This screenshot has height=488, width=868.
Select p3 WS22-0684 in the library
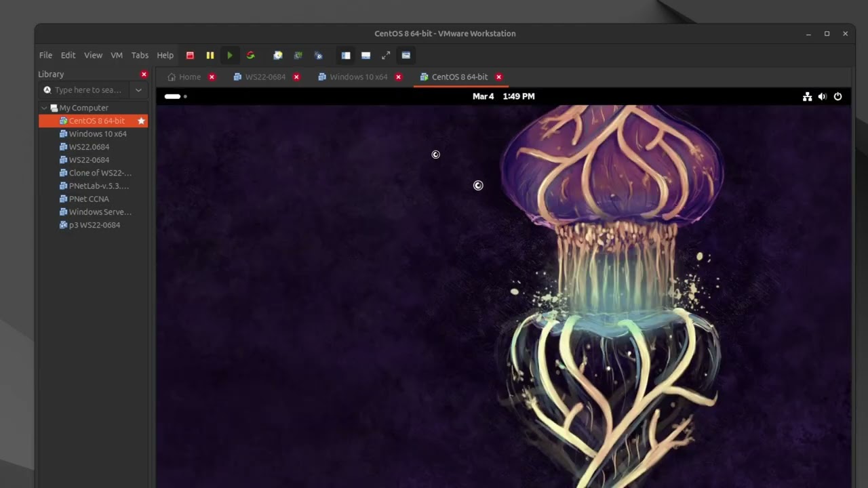(93, 225)
